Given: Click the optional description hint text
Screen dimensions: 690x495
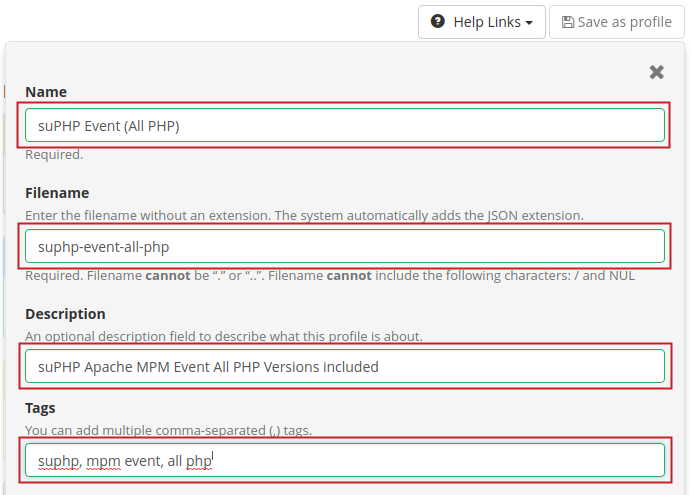Looking at the screenshot, I should (x=224, y=336).
